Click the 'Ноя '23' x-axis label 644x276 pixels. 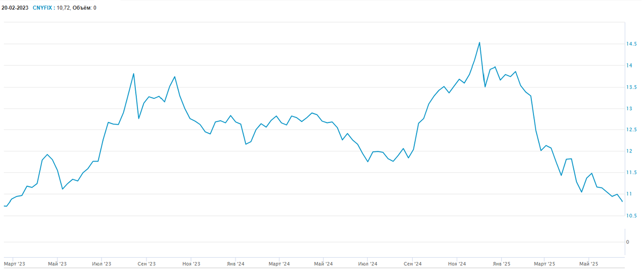click(191, 264)
